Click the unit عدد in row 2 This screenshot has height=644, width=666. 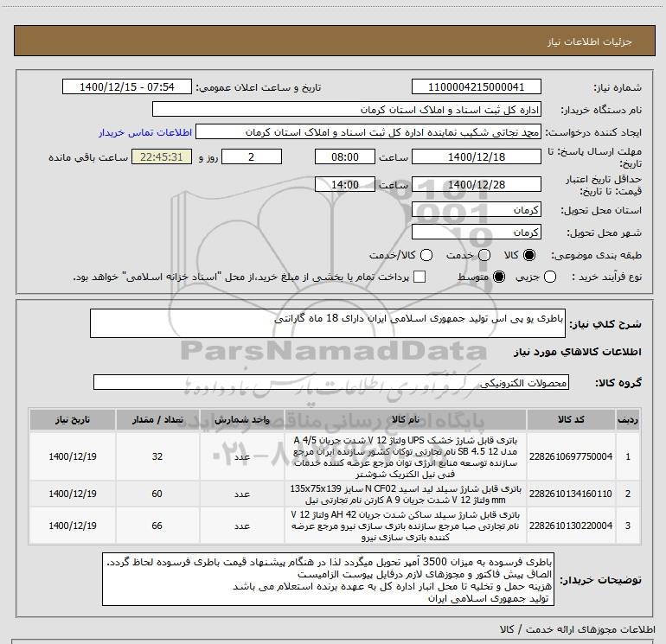tap(241, 494)
